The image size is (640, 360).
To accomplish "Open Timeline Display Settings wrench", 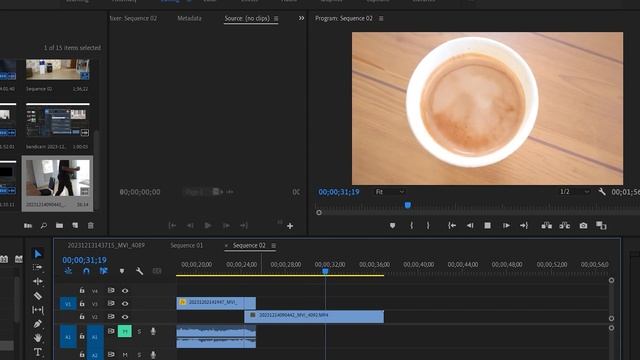I will (x=139, y=271).
